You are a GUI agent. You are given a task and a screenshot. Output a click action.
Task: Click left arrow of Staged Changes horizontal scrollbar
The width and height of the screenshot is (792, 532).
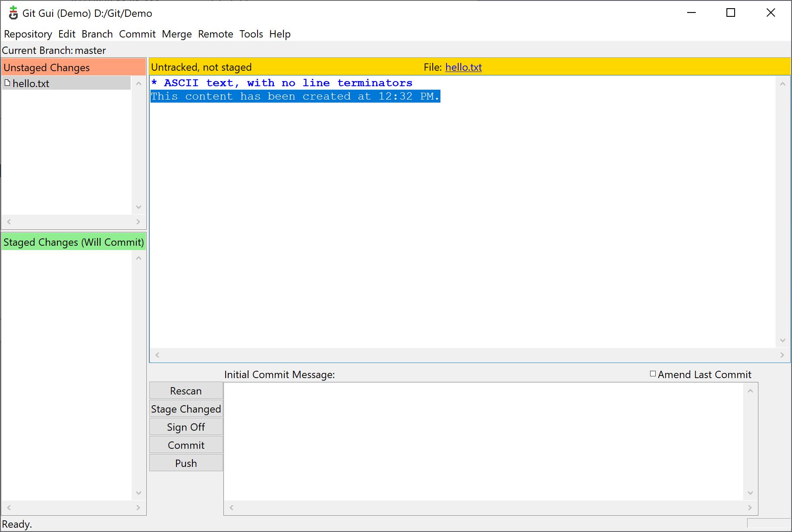9,507
